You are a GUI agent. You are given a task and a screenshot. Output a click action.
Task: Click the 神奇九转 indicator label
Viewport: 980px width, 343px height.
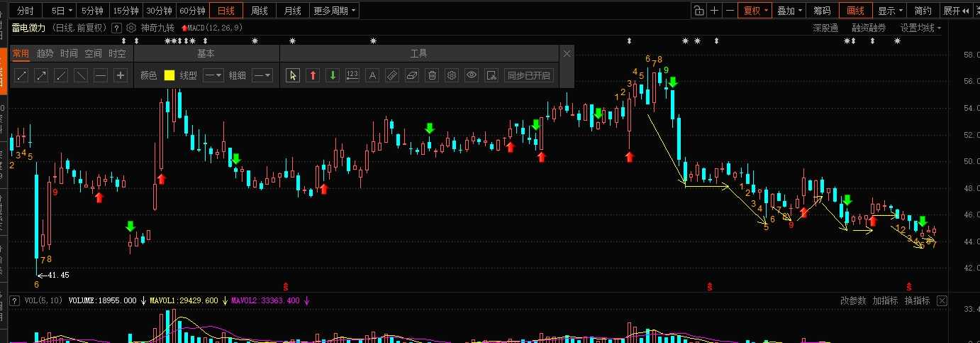click(157, 28)
